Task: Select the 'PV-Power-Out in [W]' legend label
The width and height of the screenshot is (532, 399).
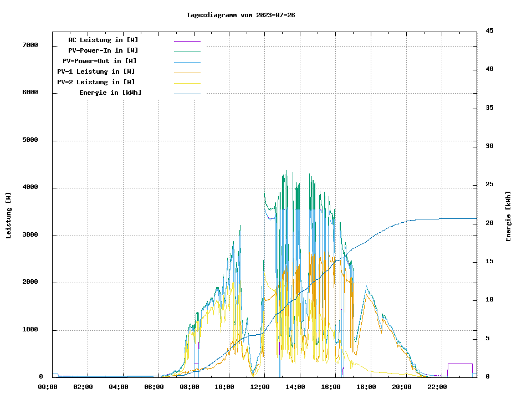Action: (x=100, y=61)
